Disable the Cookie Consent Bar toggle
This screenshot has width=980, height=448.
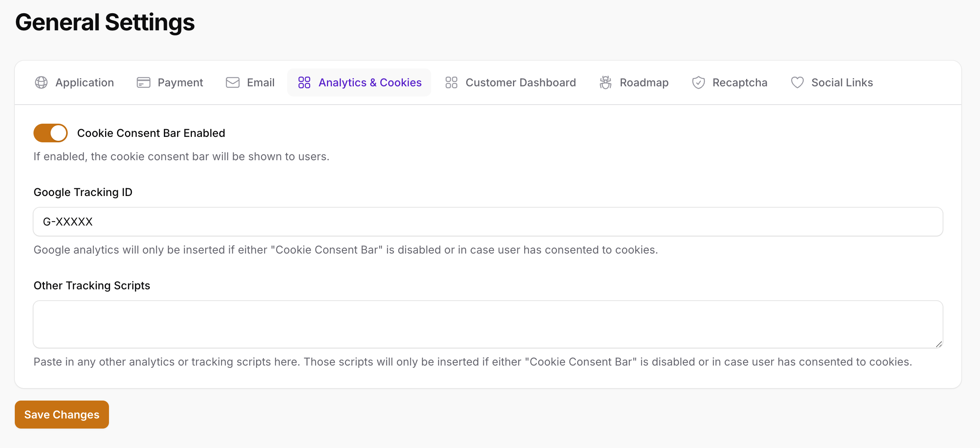pos(51,133)
